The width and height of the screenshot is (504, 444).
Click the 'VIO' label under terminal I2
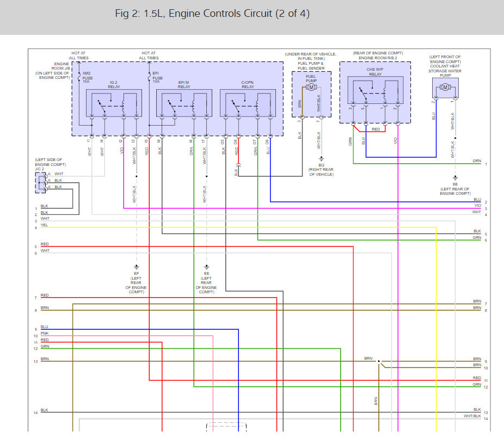click(122, 150)
